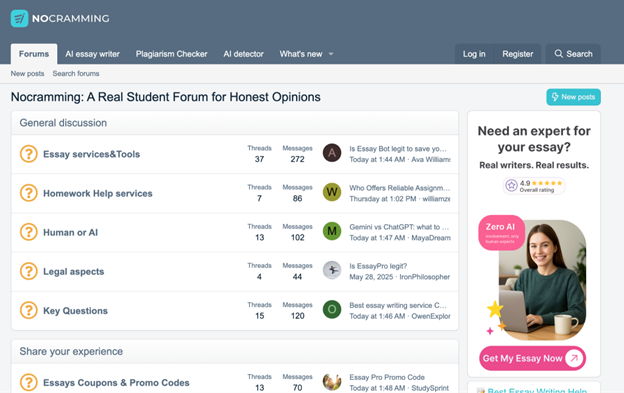Open Homework Help services forum

(x=98, y=194)
